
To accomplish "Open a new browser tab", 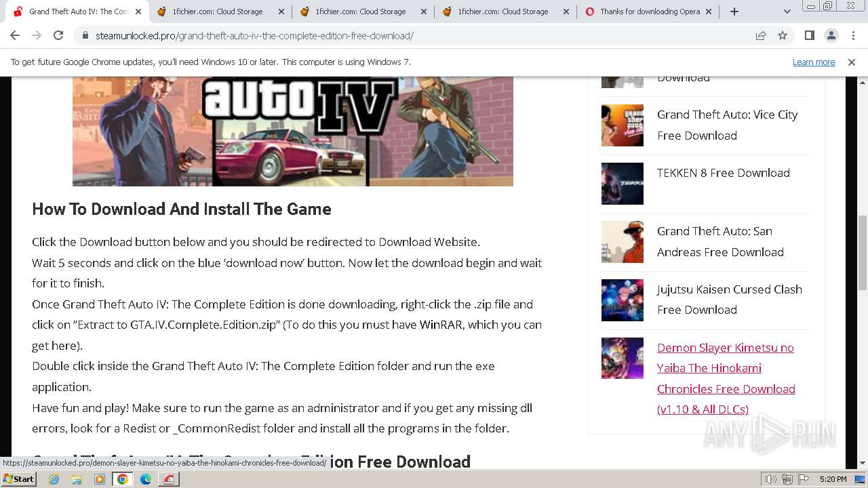I will click(x=734, y=12).
